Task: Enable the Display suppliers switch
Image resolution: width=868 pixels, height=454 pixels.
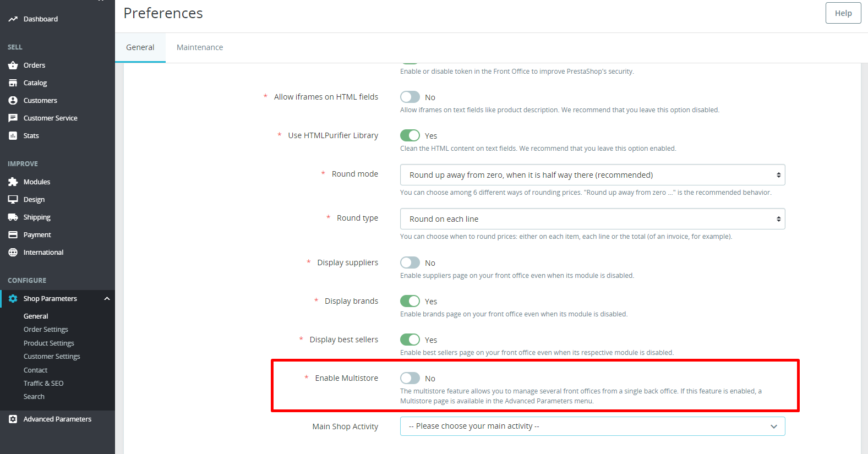Action: [410, 263]
